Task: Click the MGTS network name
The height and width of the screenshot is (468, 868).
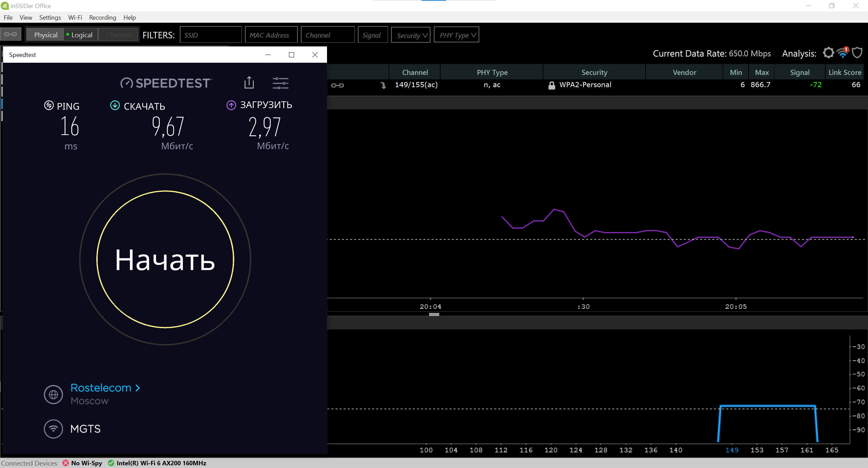Action: coord(85,429)
